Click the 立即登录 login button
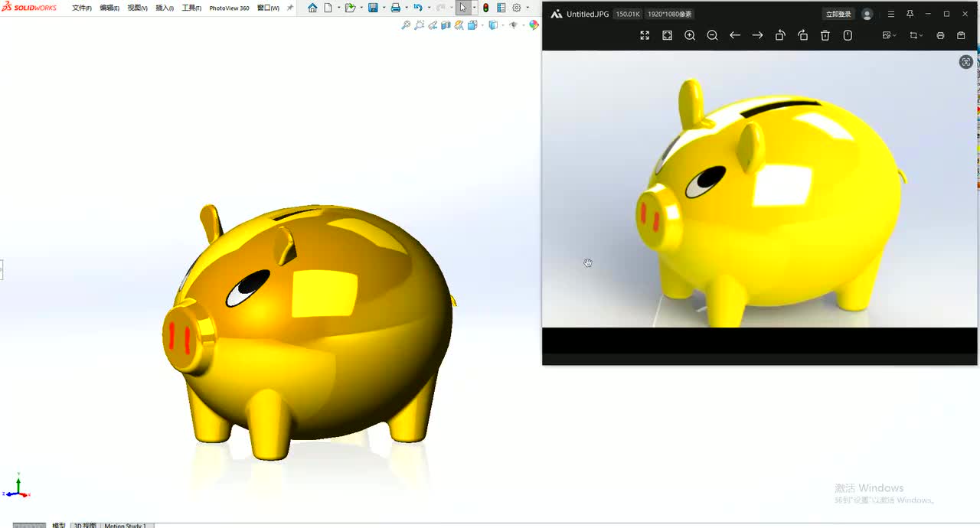980x528 pixels. tap(838, 14)
